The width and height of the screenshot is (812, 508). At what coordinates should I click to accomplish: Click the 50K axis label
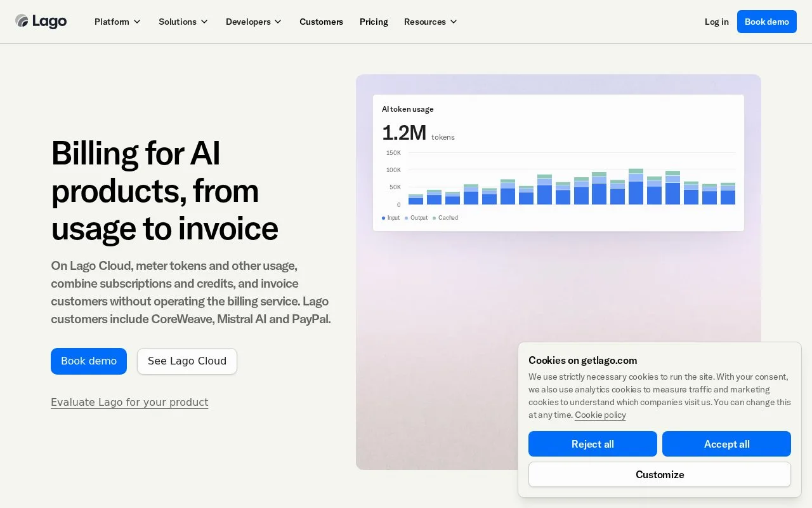click(x=395, y=187)
